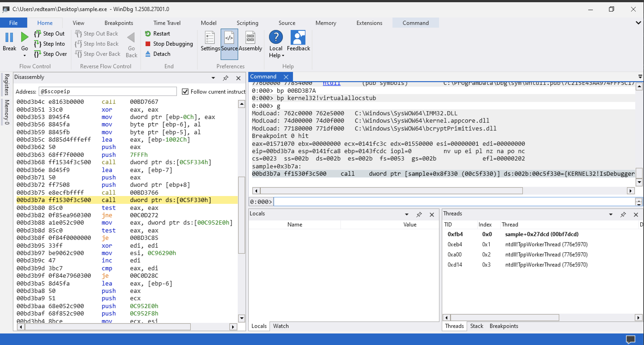Pin the Locals panel

(x=419, y=214)
